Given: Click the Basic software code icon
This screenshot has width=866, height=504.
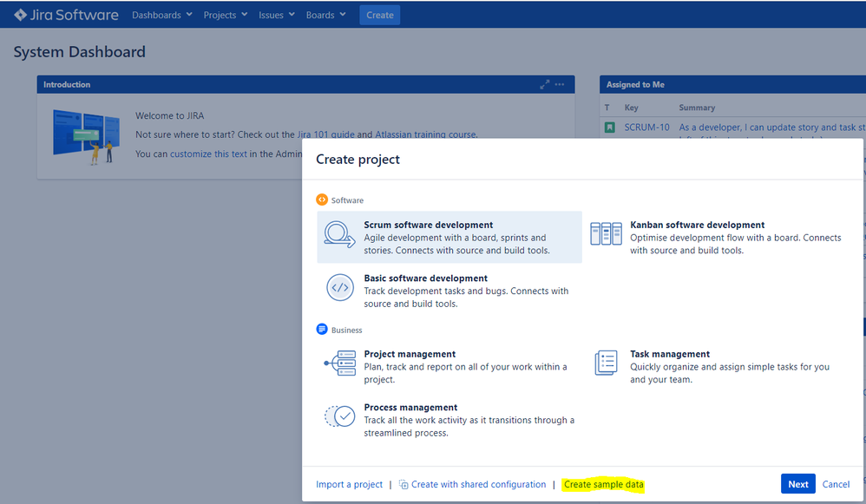Looking at the screenshot, I should 339,288.
